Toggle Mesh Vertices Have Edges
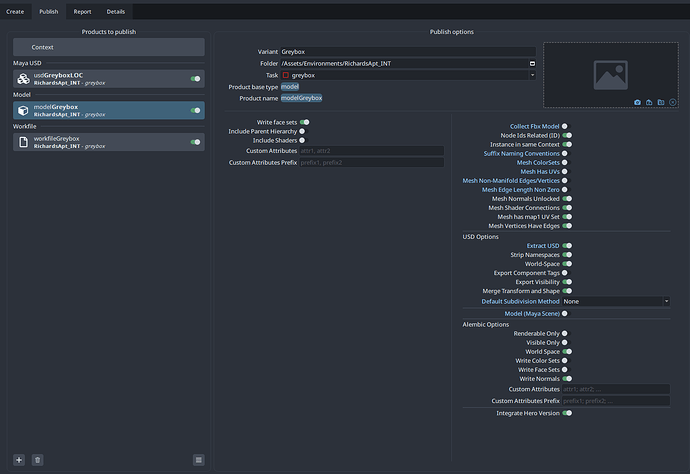This screenshot has height=474, width=690. tap(567, 226)
